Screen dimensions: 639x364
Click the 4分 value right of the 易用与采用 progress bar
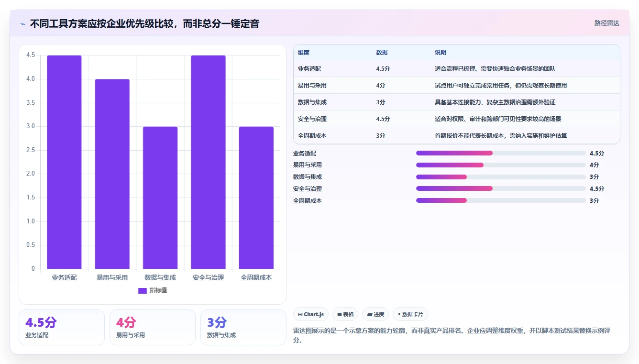coord(595,165)
